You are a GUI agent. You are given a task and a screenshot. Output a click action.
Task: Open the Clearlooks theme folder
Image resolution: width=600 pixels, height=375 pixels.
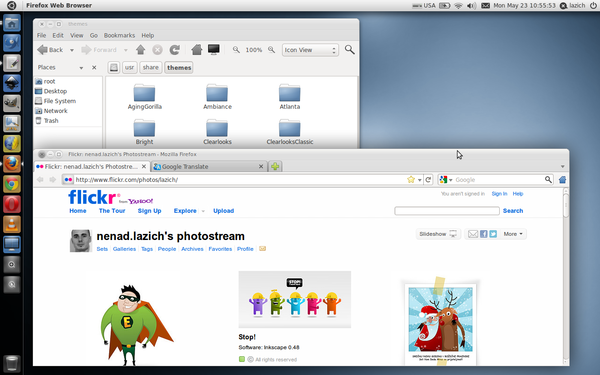point(217,132)
